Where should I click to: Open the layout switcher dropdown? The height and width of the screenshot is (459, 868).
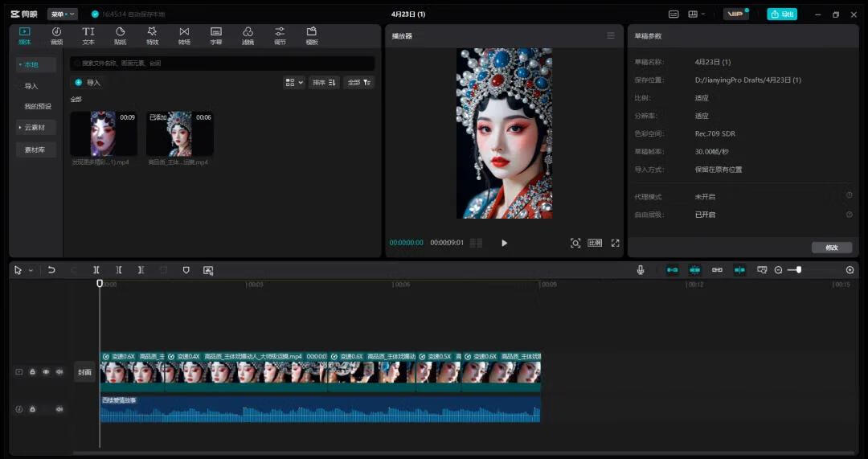(696, 14)
